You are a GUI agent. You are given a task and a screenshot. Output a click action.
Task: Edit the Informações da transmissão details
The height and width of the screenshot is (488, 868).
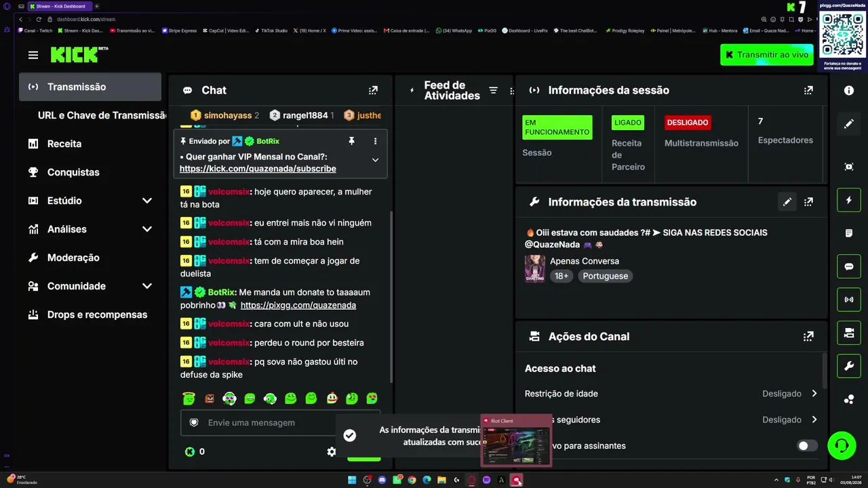point(787,202)
